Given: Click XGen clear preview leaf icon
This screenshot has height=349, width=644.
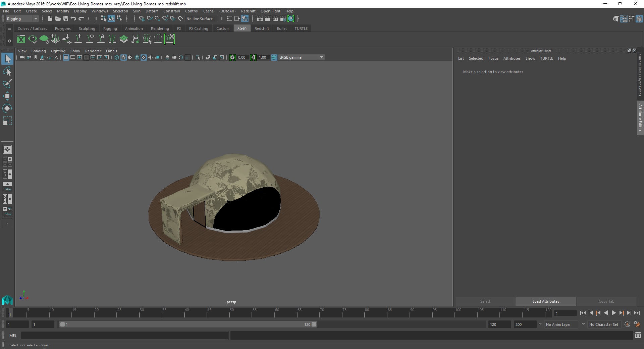Looking at the screenshot, I should [44, 39].
